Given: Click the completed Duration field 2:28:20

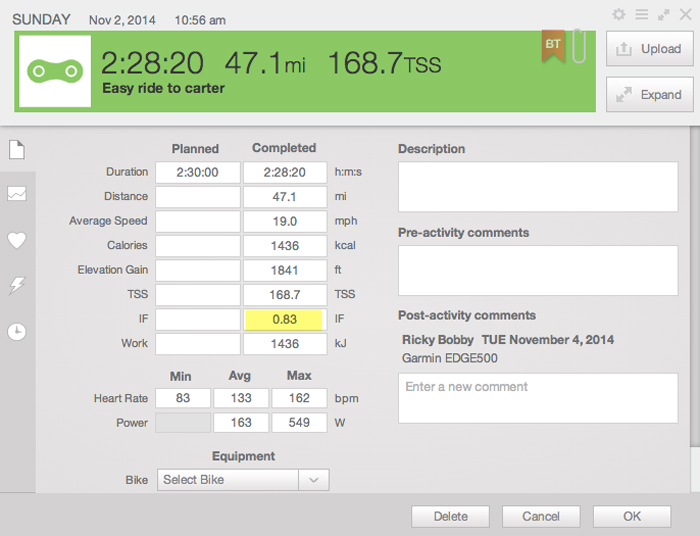Looking at the screenshot, I should [x=285, y=172].
